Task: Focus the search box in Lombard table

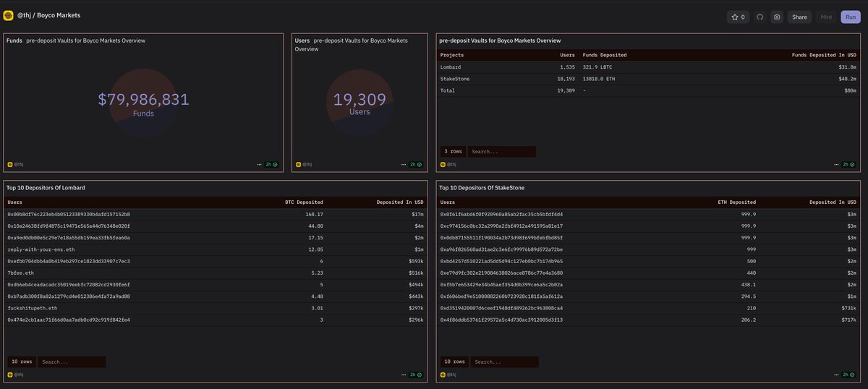Action: 72,362
